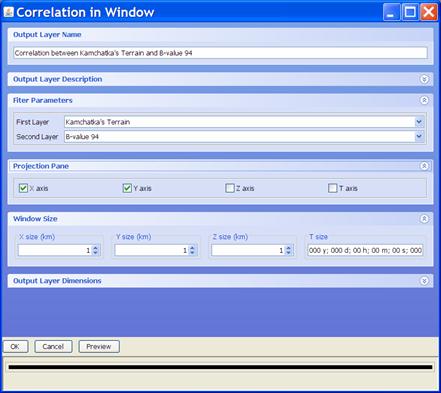Uncheck the Y axis checkbox
The height and width of the screenshot is (393, 441).
click(127, 188)
